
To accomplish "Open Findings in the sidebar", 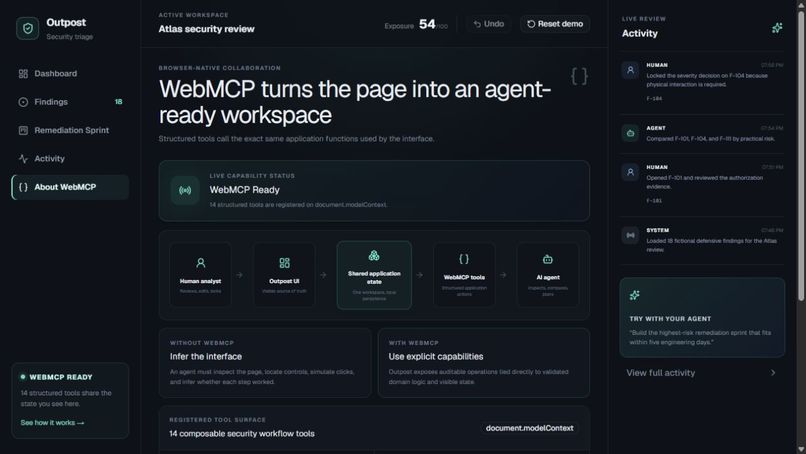I will (x=70, y=102).
